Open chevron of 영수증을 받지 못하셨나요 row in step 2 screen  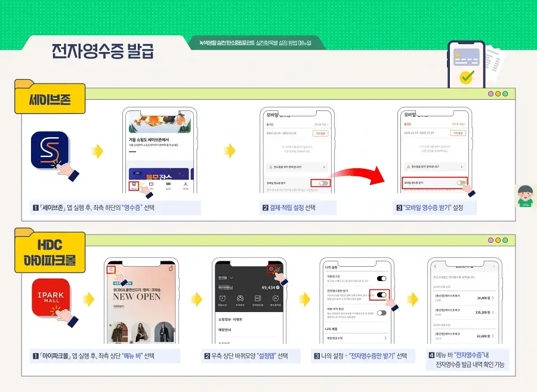324,167
